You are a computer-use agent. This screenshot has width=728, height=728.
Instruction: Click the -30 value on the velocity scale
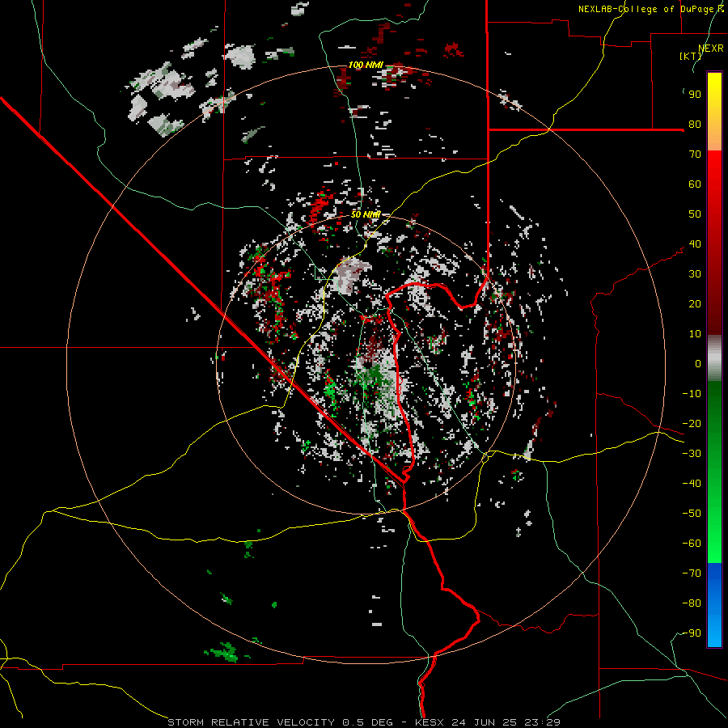[x=692, y=454]
